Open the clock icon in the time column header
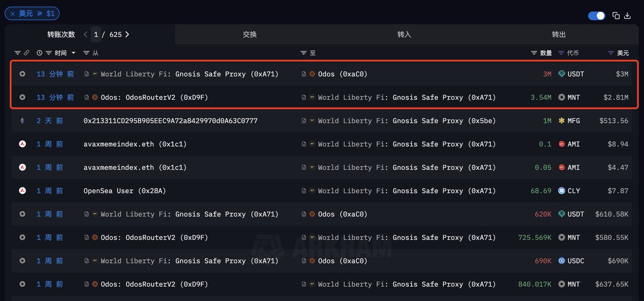Image resolution: width=644 pixels, height=301 pixels. click(39, 53)
